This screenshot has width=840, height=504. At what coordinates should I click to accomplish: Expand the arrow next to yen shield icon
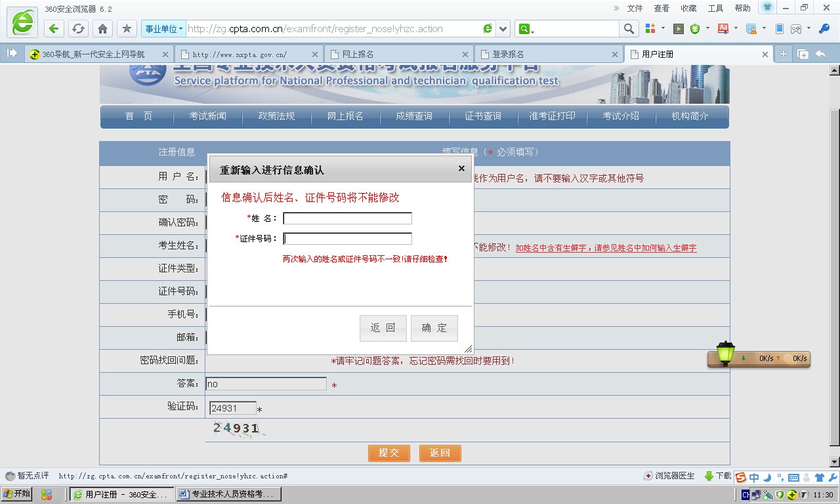click(x=707, y=29)
